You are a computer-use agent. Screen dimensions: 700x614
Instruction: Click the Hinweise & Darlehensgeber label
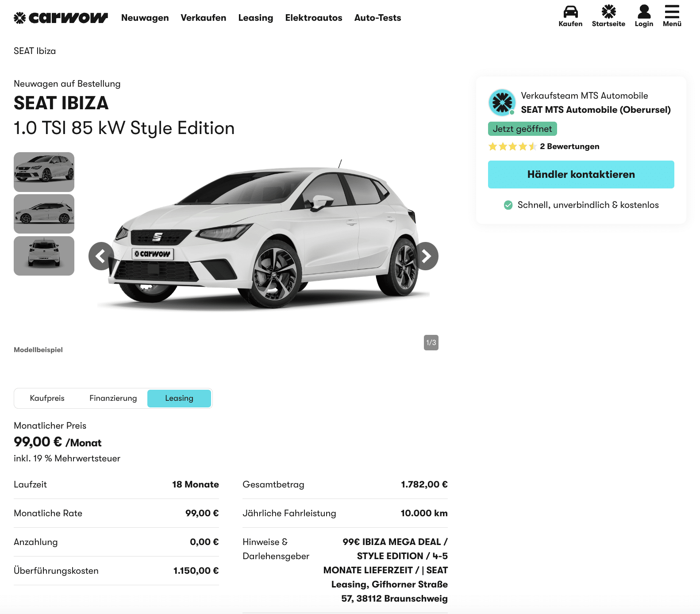pyautogui.click(x=276, y=549)
